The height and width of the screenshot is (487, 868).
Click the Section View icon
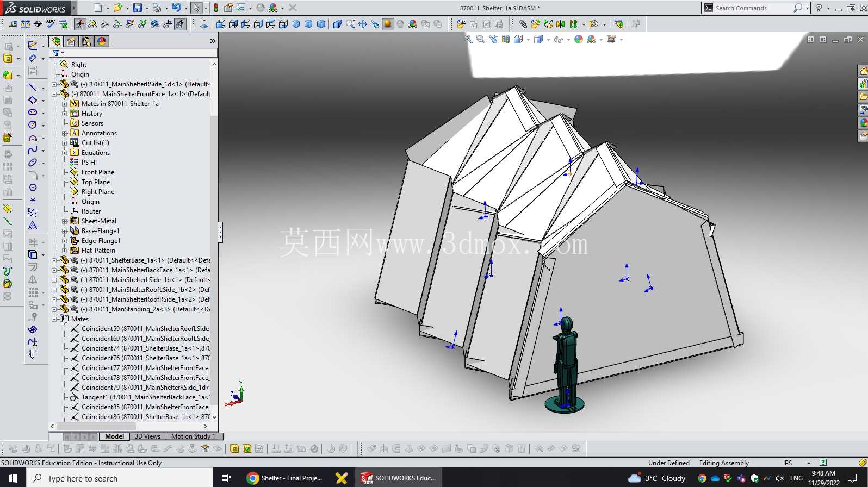click(x=506, y=39)
